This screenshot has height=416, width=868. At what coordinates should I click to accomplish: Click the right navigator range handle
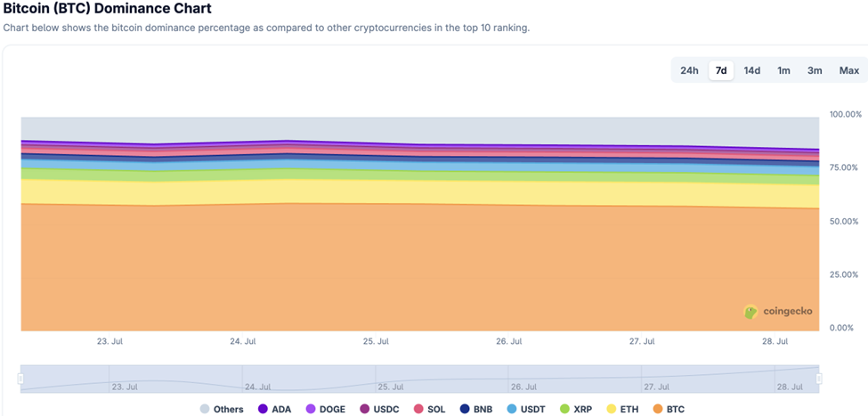point(819,379)
